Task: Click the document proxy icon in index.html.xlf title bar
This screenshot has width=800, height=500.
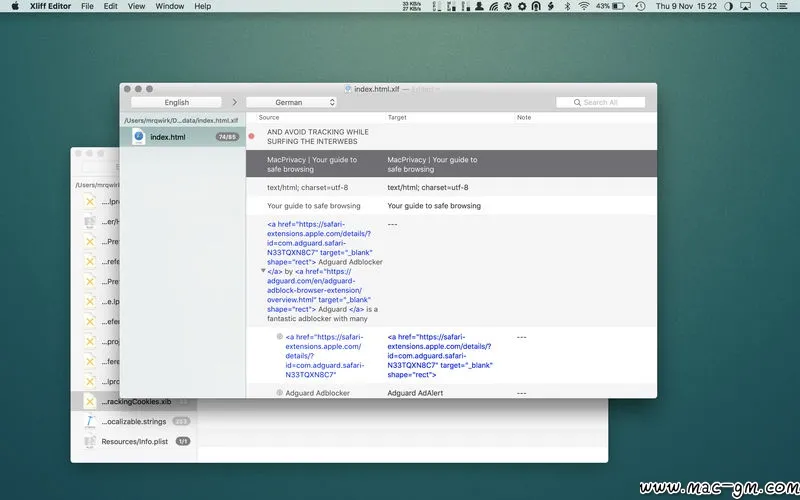Action: (x=348, y=89)
